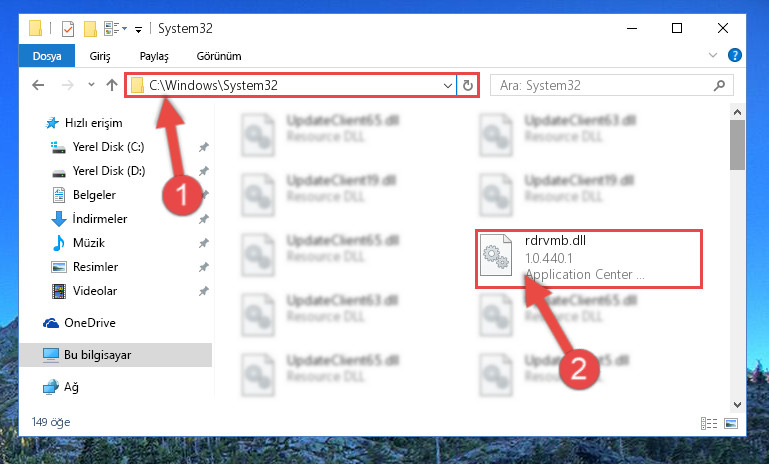Open the Dosya menu tab

pyautogui.click(x=47, y=56)
